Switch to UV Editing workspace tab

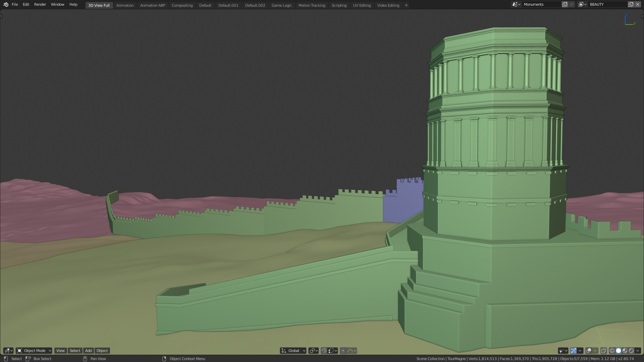point(362,5)
